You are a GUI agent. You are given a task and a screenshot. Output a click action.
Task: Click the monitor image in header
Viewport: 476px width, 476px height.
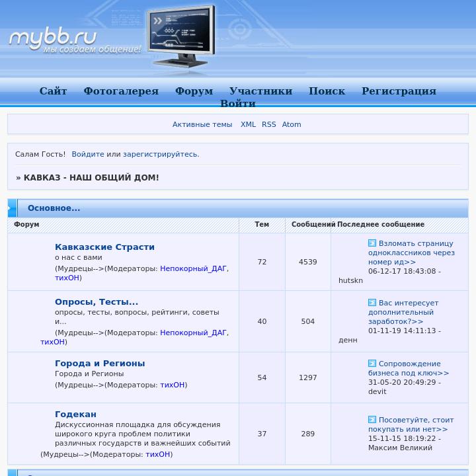(x=181, y=36)
